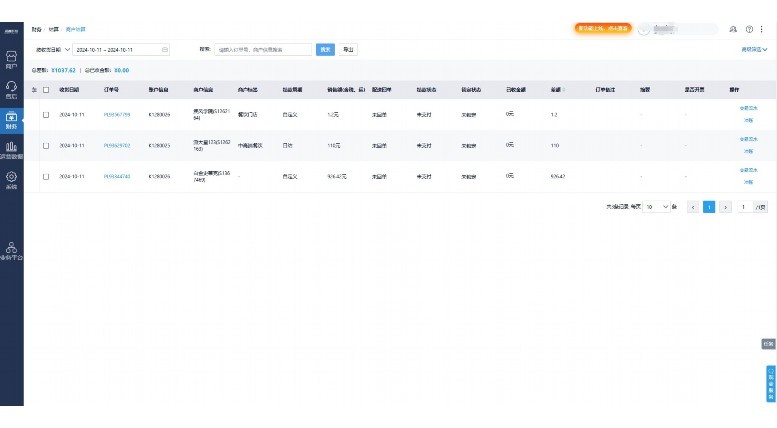Open order link PL59344740
The height and width of the screenshot is (428, 777).
(117, 176)
